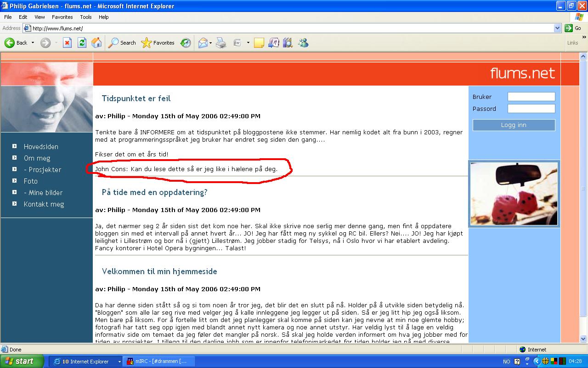Click the grey Forward arrow icon
This screenshot has height=368, width=588.
(x=45, y=43)
